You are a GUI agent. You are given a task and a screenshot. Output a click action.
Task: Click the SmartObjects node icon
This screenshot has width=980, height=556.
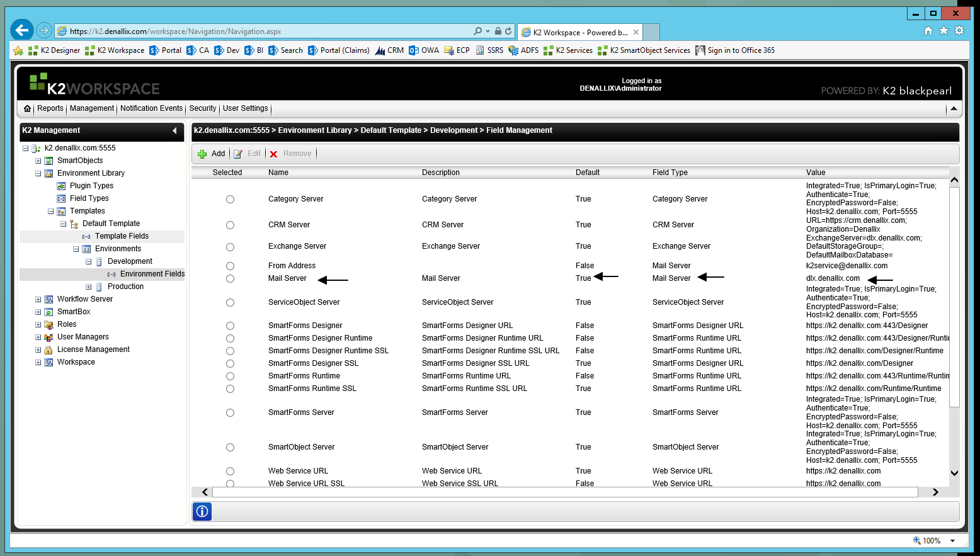click(x=48, y=161)
